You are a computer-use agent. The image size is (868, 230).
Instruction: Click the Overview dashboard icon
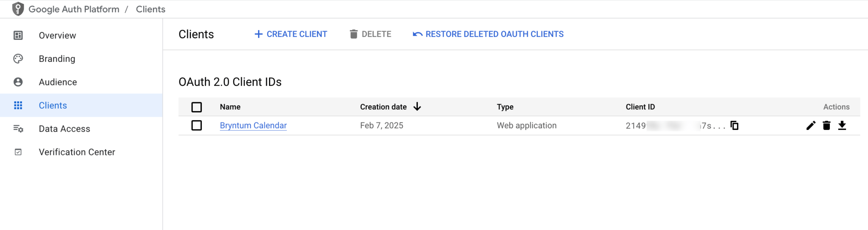click(18, 35)
